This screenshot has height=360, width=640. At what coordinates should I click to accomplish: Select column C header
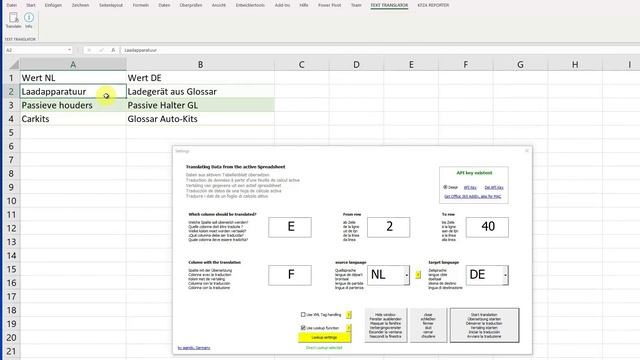tap(302, 64)
